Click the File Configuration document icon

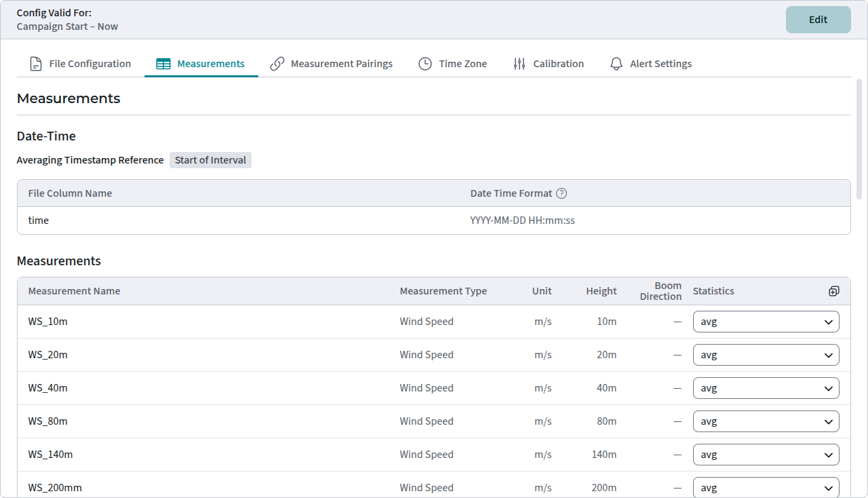35,64
